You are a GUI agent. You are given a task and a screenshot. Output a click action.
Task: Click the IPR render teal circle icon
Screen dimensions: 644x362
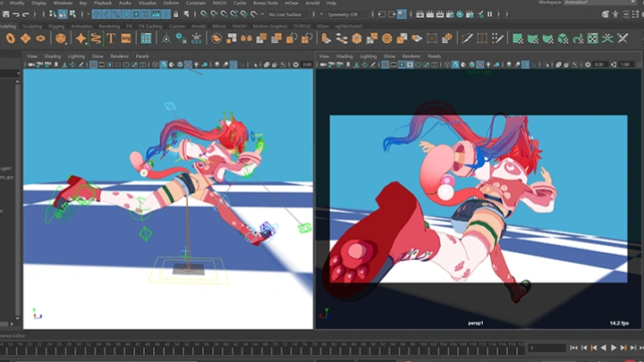tap(460, 14)
